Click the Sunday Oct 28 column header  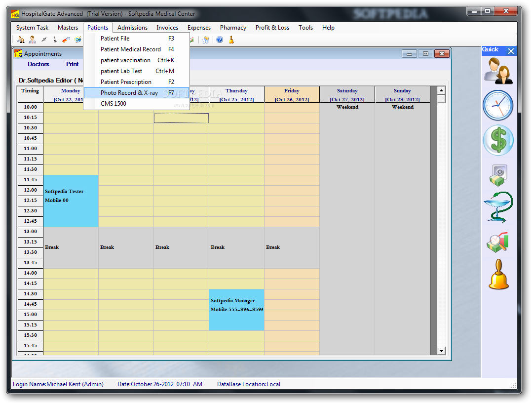tap(402, 95)
